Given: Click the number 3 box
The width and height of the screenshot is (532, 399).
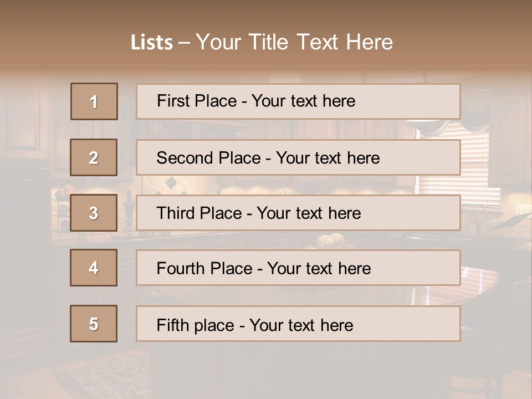Looking at the screenshot, I should point(94,213).
